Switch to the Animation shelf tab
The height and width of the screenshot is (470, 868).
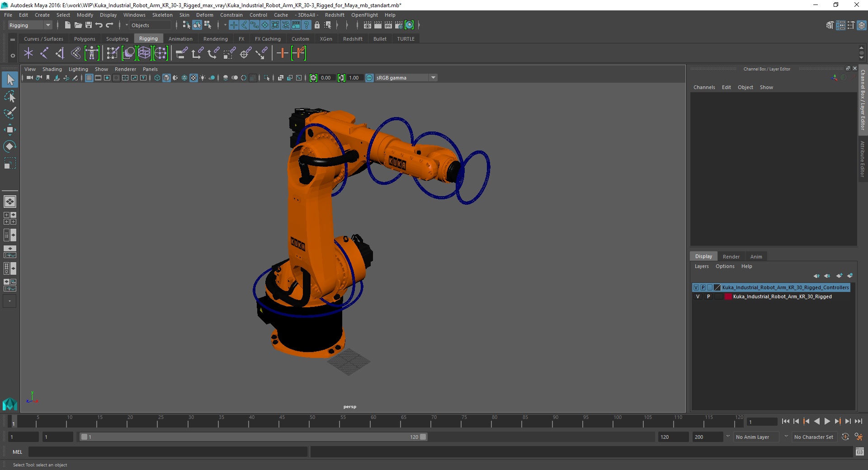click(180, 39)
